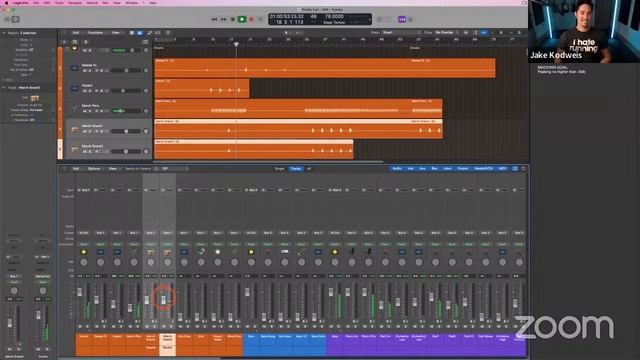Viewport: 640px width, 360px height.
Task: Click the Forward transport button
Action: [224, 19]
